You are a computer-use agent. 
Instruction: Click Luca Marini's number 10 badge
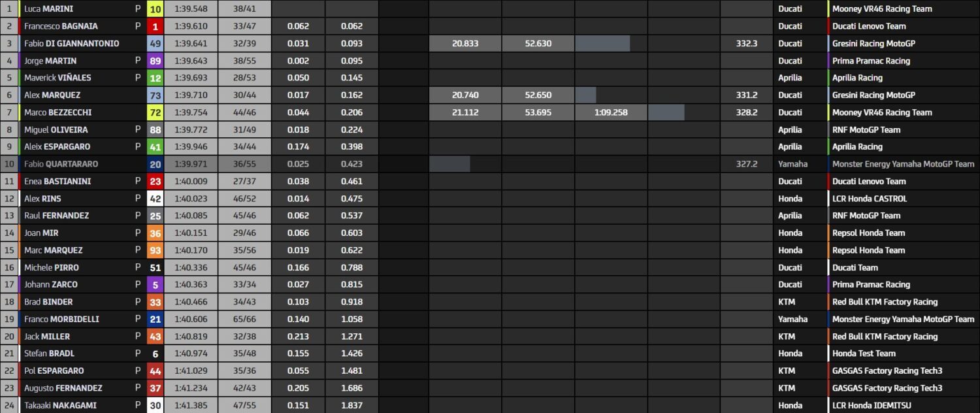155,9
